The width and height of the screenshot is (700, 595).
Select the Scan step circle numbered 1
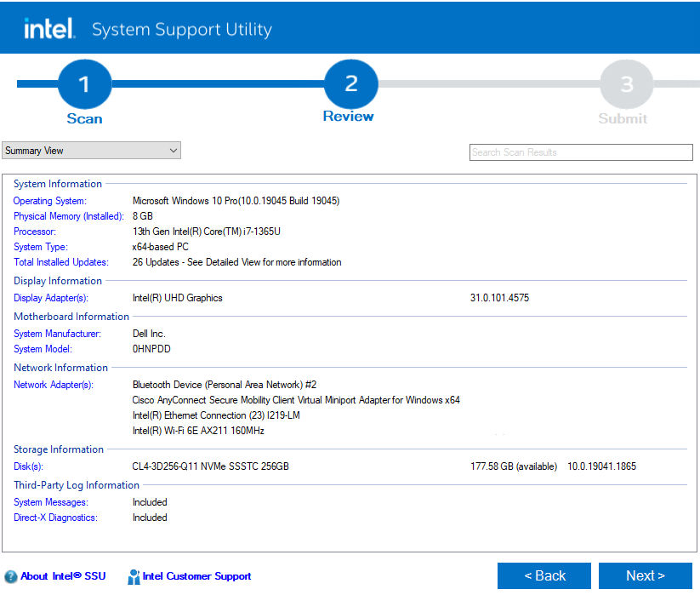pos(83,83)
